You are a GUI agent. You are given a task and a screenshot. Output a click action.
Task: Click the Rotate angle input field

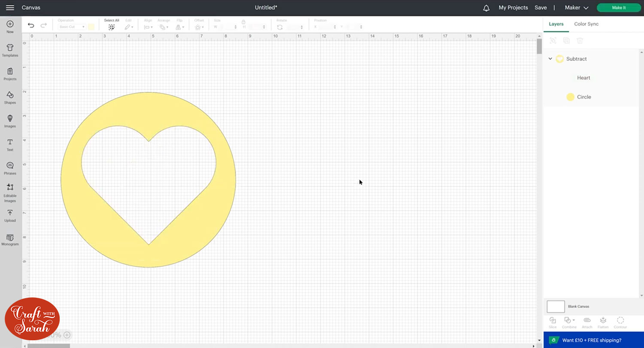pyautogui.click(x=295, y=27)
